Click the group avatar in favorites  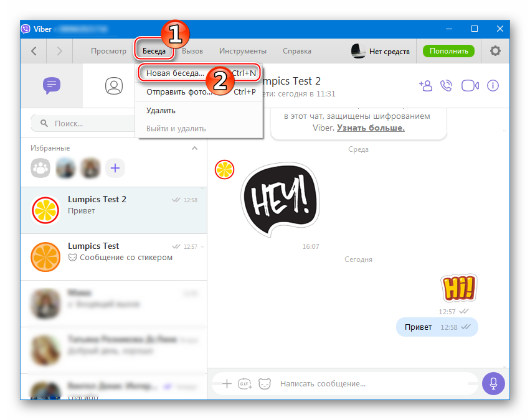pyautogui.click(x=40, y=168)
